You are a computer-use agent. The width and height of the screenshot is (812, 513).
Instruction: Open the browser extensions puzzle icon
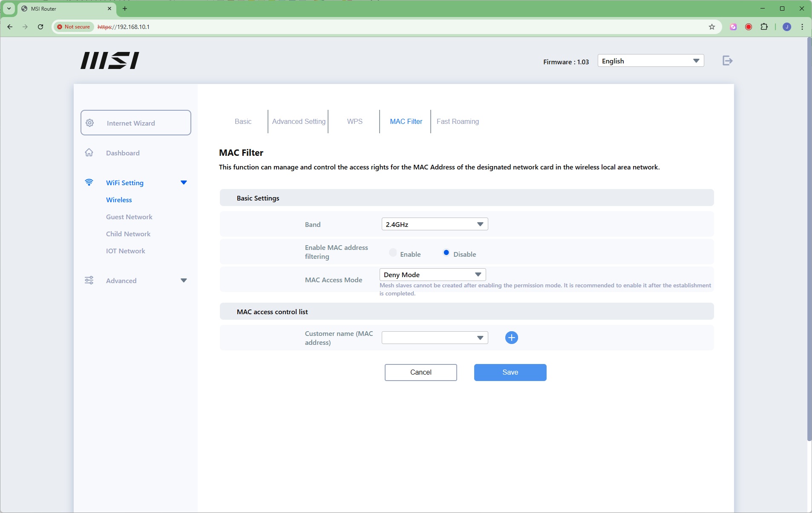click(764, 27)
